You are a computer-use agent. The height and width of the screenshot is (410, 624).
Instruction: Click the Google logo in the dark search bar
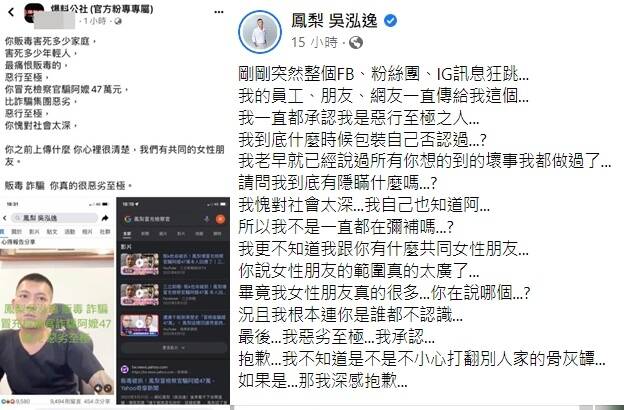coord(128,219)
